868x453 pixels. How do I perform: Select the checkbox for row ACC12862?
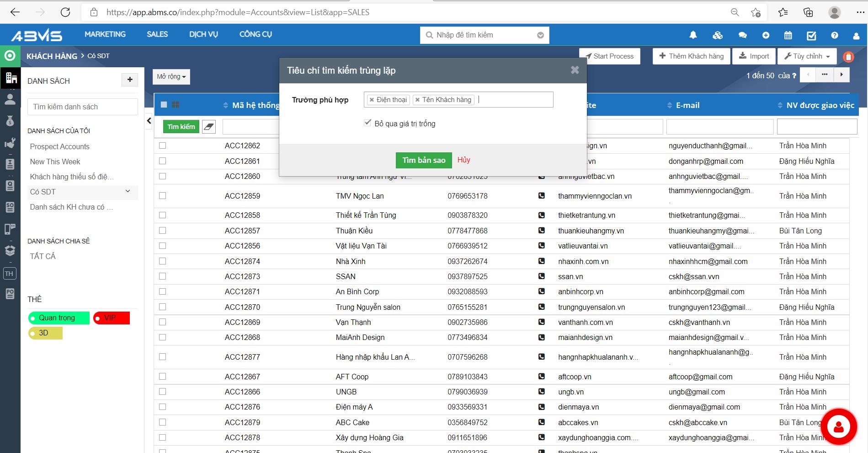point(162,146)
